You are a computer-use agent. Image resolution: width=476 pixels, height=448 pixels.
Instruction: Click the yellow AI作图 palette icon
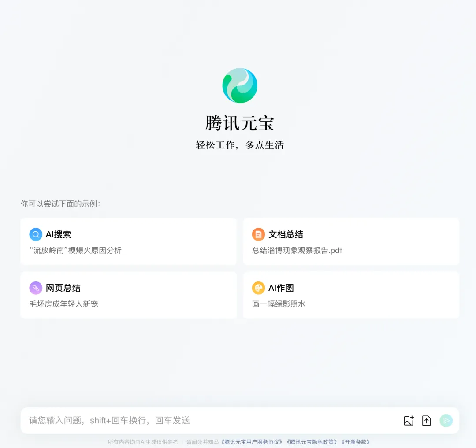(x=258, y=288)
